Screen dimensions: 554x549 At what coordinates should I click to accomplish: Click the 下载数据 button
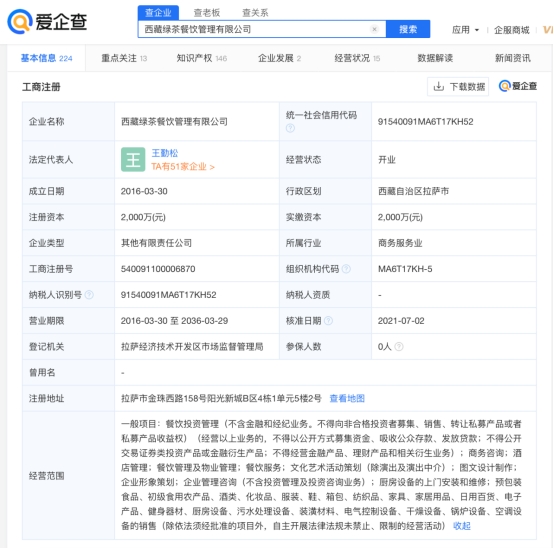458,87
